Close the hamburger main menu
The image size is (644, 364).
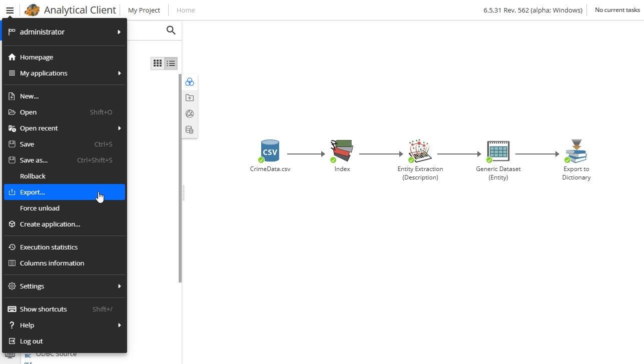click(10, 10)
